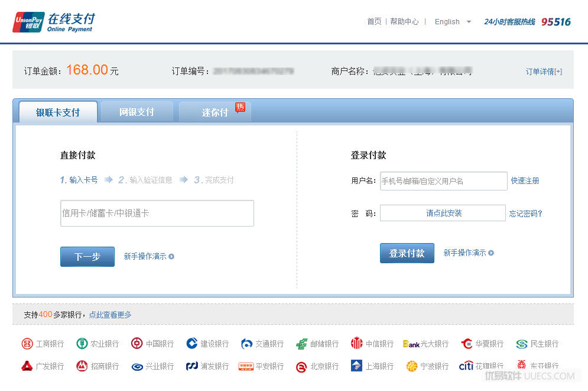This screenshot has width=588, height=391.
Task: Go to 首页 in the top navigation
Action: coord(374,22)
